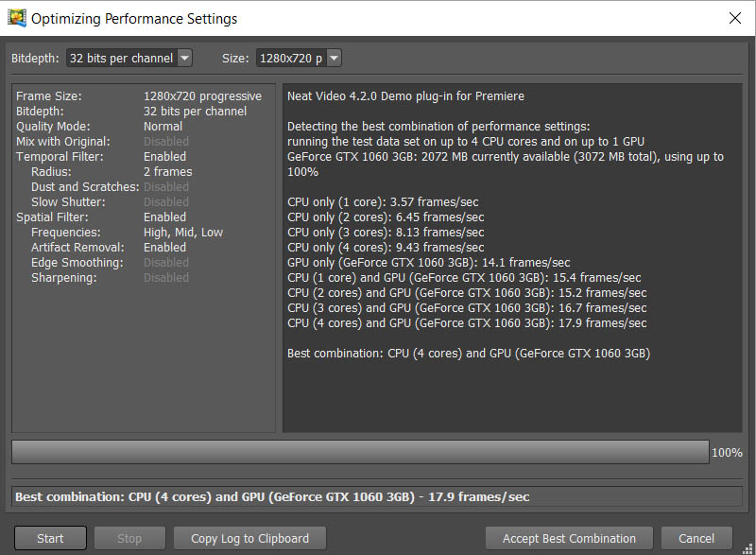This screenshot has height=555, width=756.
Task: Click the 'Slow Shutter:' label
Action: [x=68, y=202]
